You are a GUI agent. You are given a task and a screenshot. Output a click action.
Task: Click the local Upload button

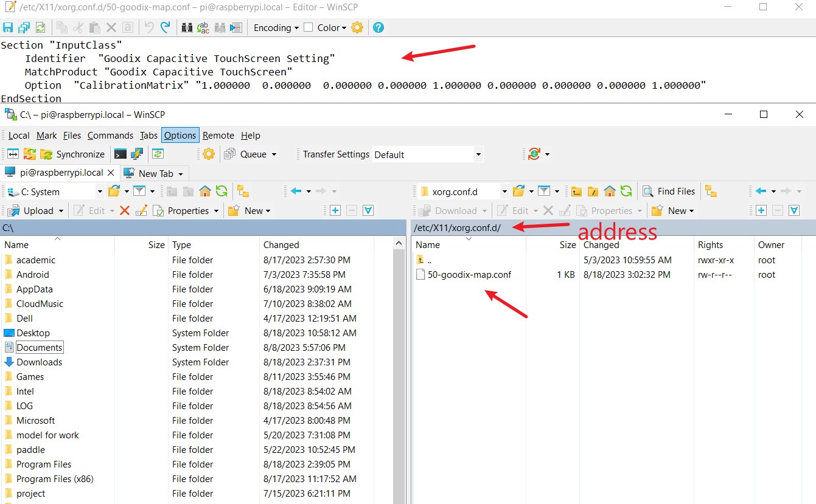click(35, 210)
